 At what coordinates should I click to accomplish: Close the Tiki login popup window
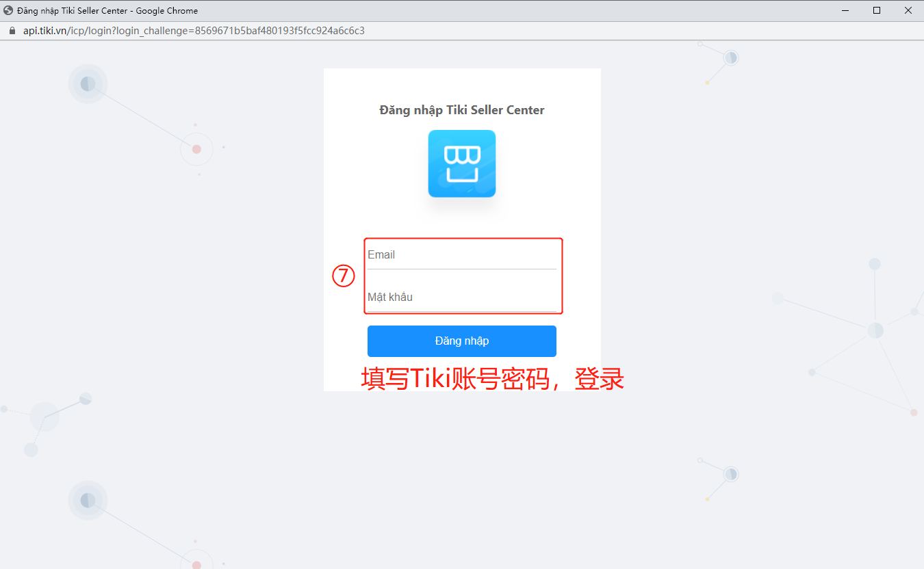(908, 10)
